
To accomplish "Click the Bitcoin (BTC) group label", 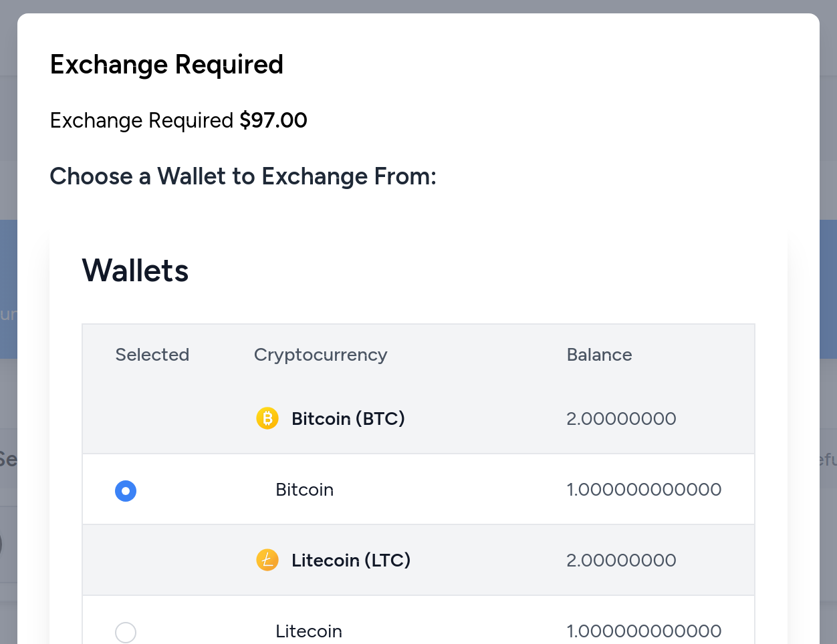I will 348,419.
